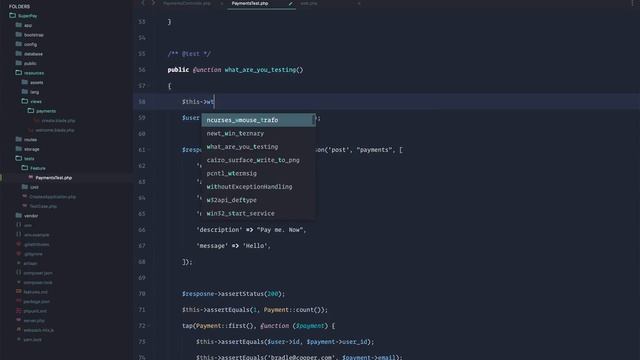Open the .env.example file
Screen dimensions: 640x360
[x=36, y=235]
